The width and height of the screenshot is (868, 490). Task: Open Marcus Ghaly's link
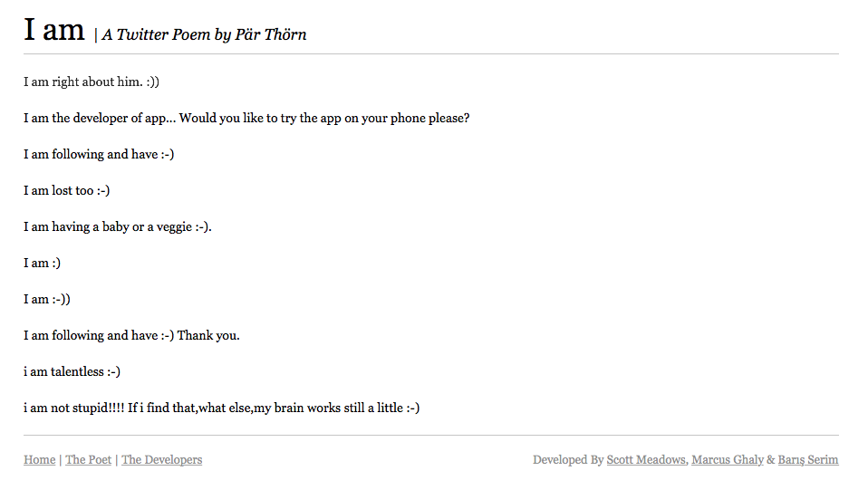pyautogui.click(x=728, y=459)
